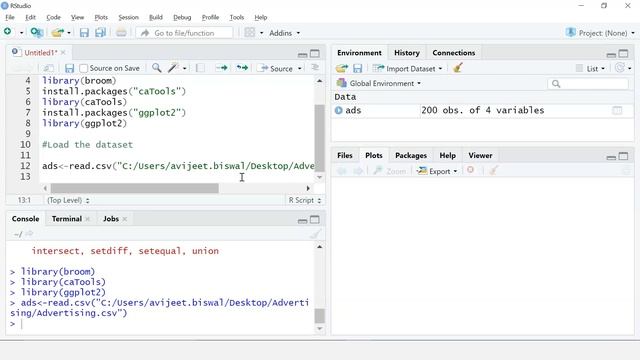Click the editor horizontal scrollbar thumb
The height and width of the screenshot is (360, 640).
[x=134, y=188]
